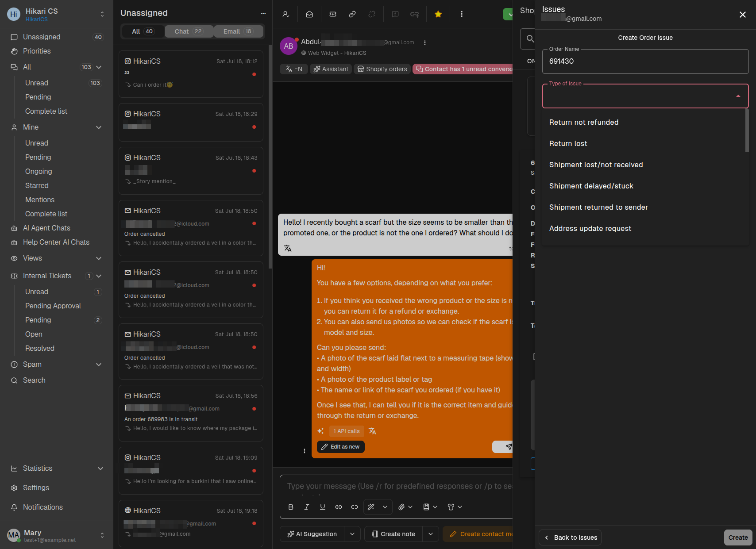Click the Assistant tag button
This screenshot has height=549, width=756.
[331, 69]
